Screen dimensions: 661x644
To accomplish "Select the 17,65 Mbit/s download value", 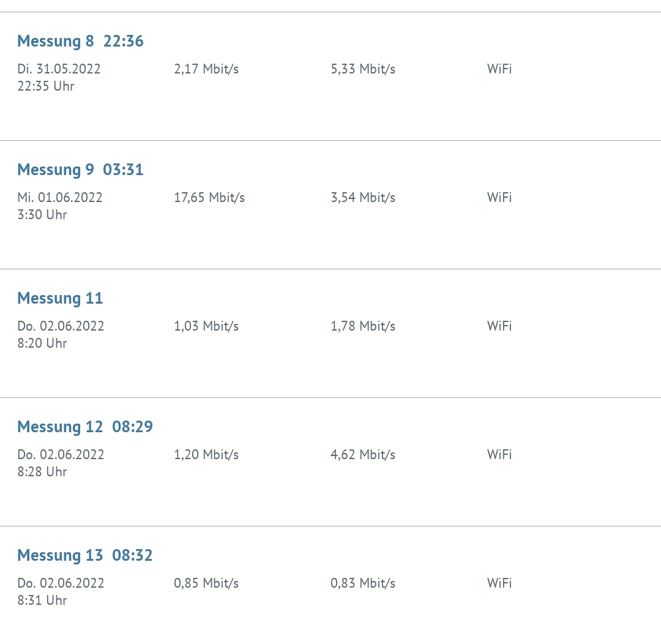I will point(209,198).
